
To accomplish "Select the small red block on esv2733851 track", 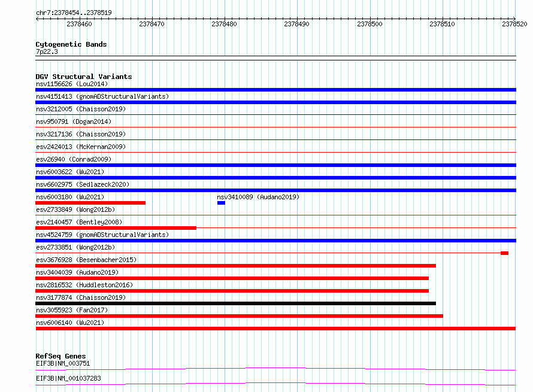I will tap(504, 253).
